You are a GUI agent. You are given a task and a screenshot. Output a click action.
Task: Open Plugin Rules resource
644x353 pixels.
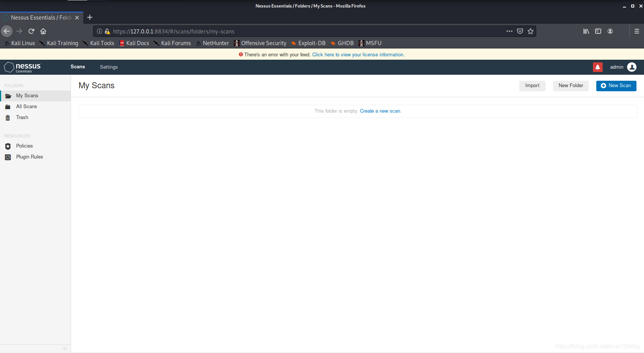click(x=35, y=157)
